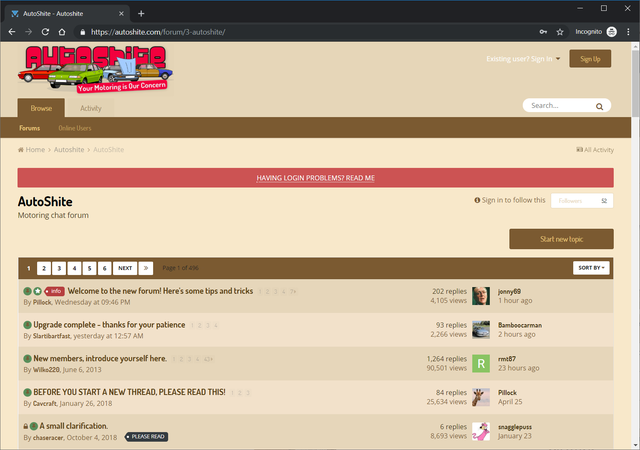Open the Page 1 of 496 jump selector

[x=180, y=268]
